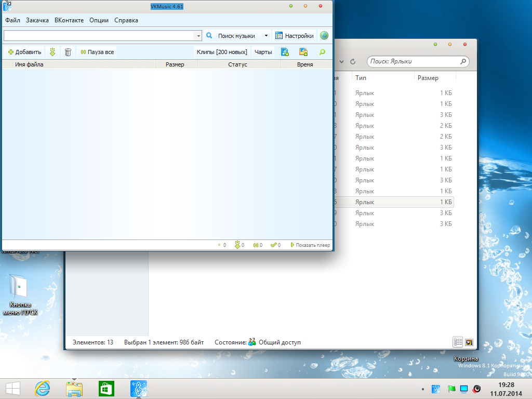532x399 pixels.
Task: Click the green magnifier icon in toolbar
Action: (x=322, y=52)
